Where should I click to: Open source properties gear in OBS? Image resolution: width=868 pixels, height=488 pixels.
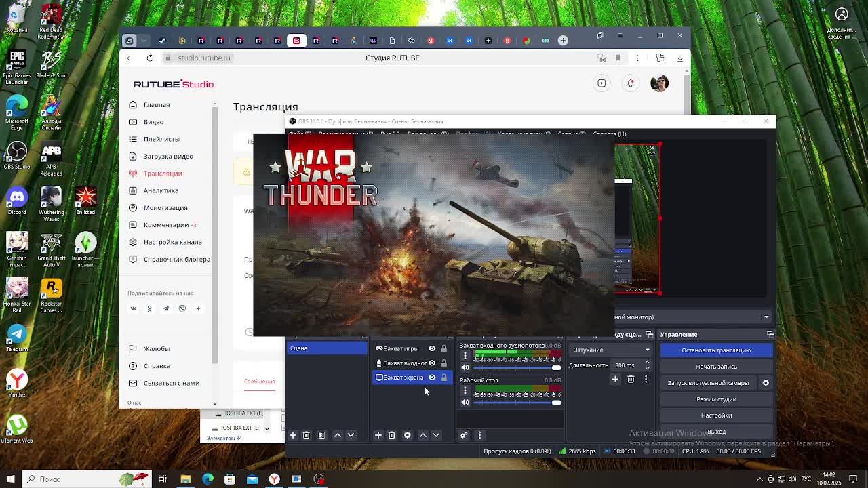pyautogui.click(x=408, y=435)
